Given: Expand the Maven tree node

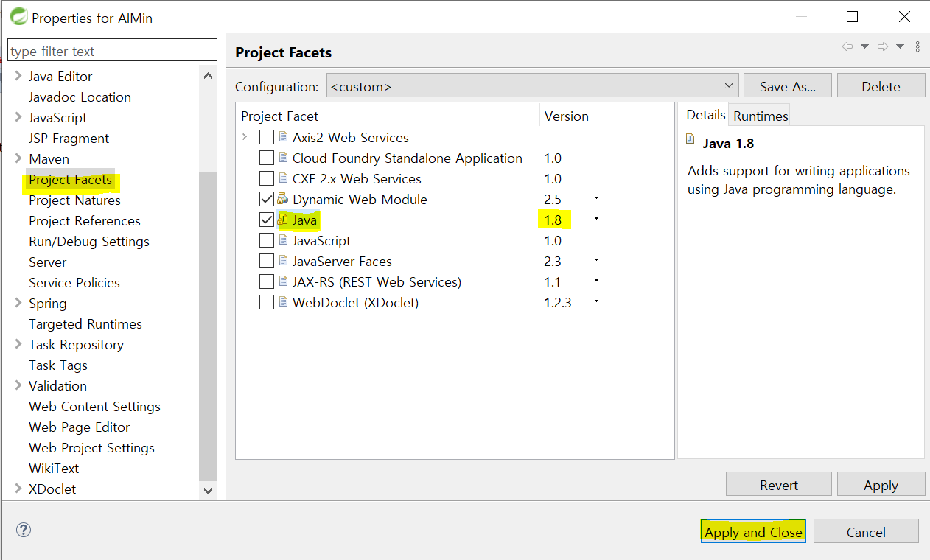Looking at the screenshot, I should pyautogui.click(x=18, y=158).
